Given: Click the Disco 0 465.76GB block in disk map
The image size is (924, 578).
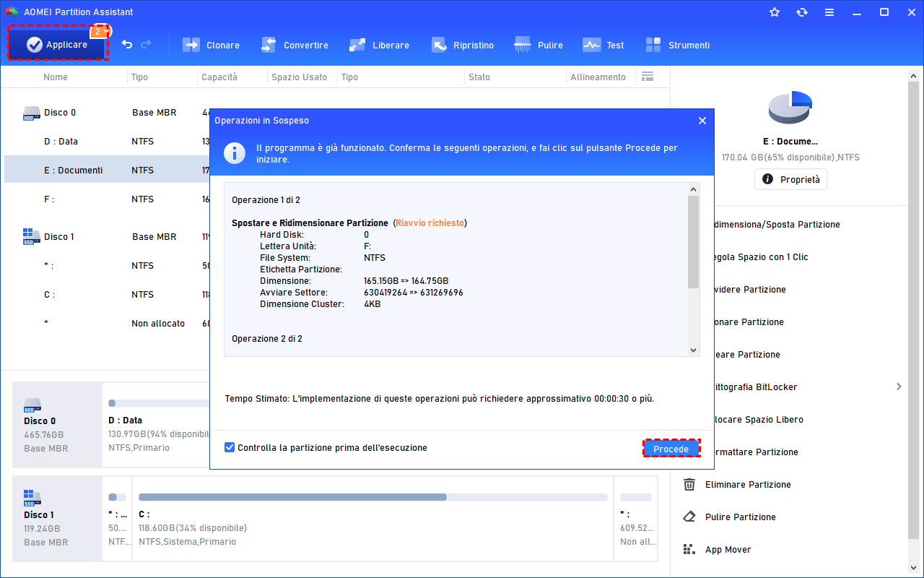Looking at the screenshot, I should point(58,426).
